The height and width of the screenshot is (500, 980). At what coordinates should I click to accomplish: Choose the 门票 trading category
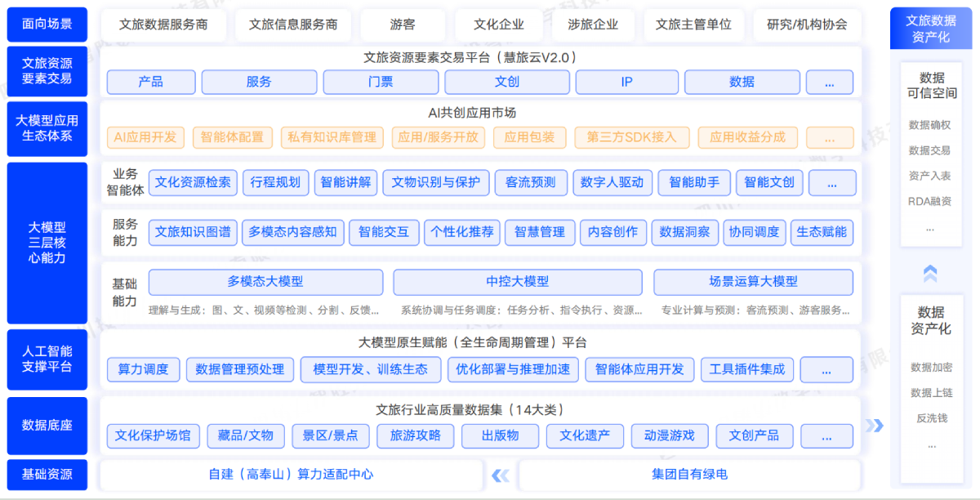point(380,83)
